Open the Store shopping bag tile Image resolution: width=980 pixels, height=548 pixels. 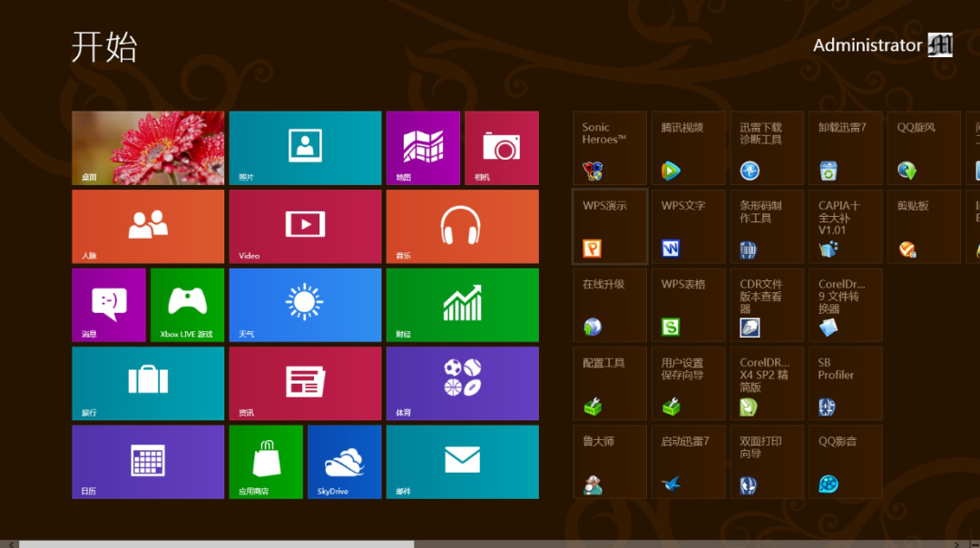(266, 463)
